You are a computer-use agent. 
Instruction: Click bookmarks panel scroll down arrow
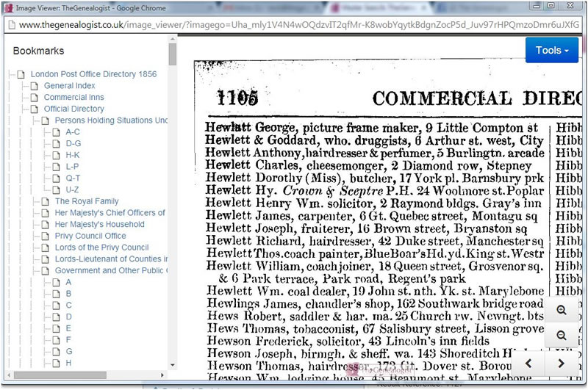(x=172, y=365)
